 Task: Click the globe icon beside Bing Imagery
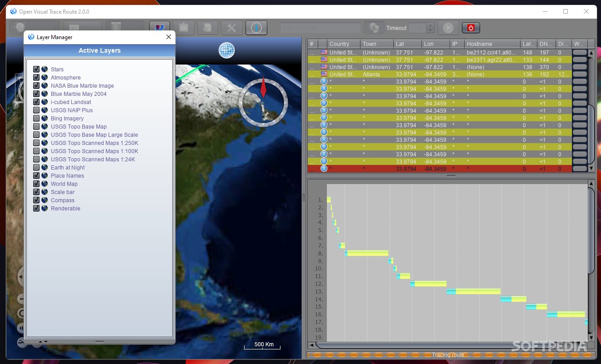coord(45,119)
